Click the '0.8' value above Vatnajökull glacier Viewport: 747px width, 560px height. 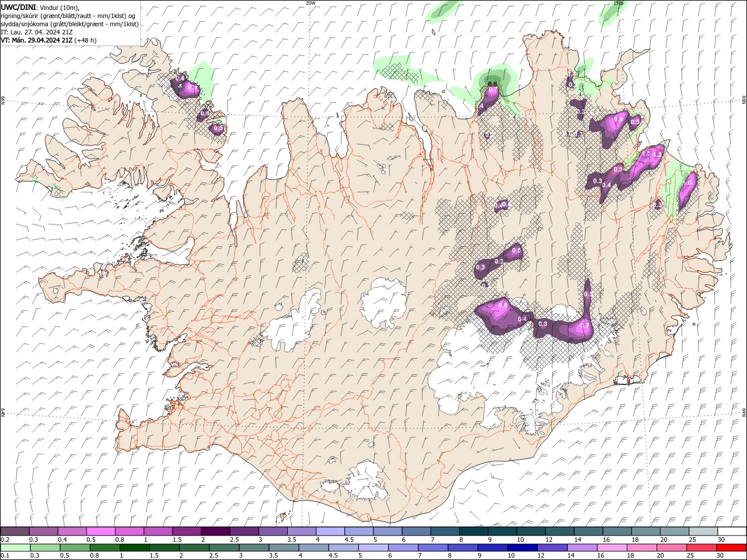tap(503, 304)
